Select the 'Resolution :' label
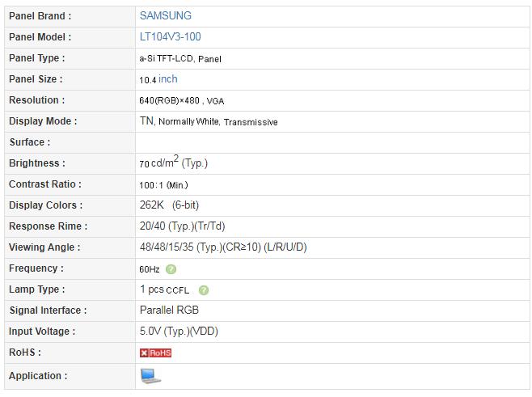 [36, 100]
